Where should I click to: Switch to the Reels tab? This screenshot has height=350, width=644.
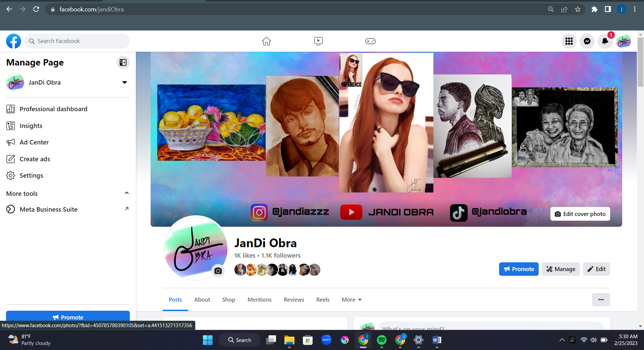(x=323, y=300)
